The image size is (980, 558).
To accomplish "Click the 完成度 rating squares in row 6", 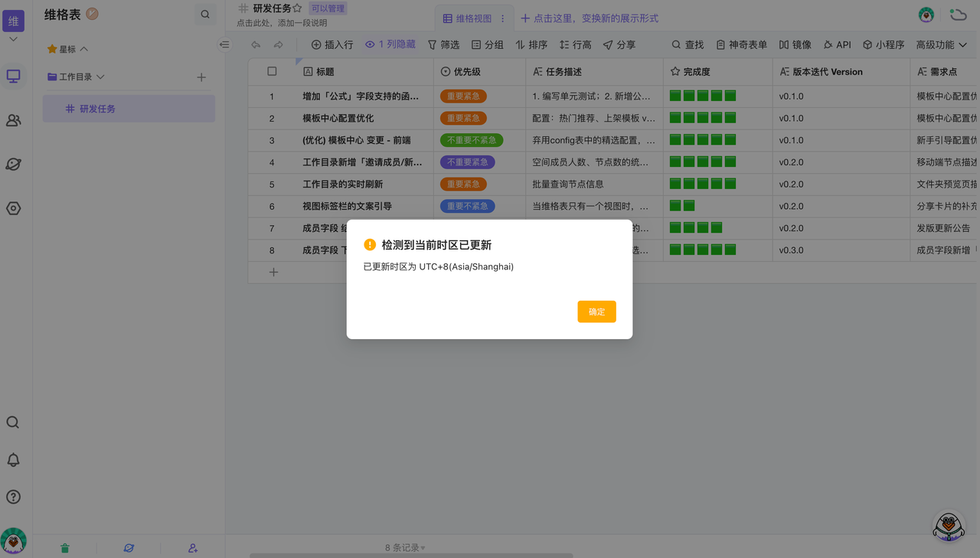I will (x=682, y=206).
